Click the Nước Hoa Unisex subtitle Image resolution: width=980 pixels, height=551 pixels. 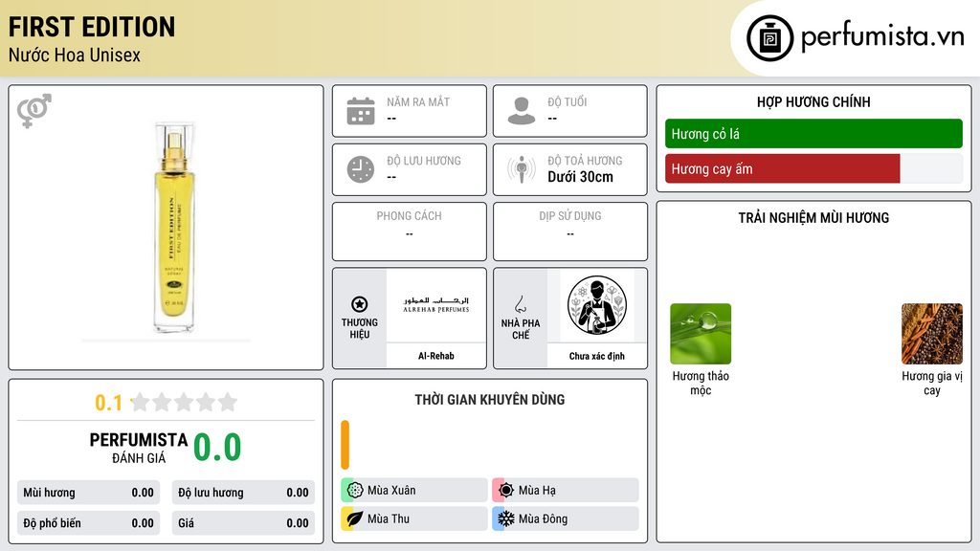[x=75, y=55]
